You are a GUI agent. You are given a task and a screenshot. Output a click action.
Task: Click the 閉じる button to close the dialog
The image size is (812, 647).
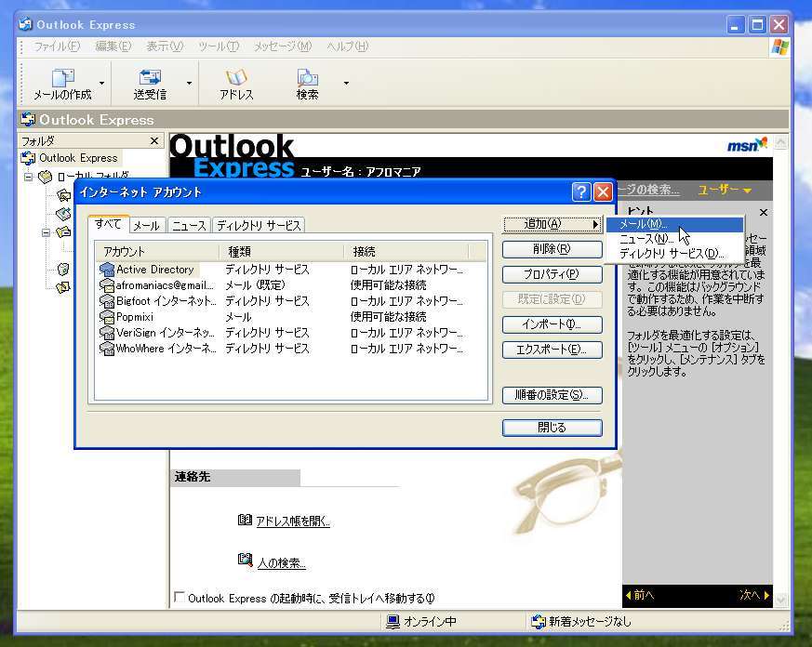click(552, 428)
